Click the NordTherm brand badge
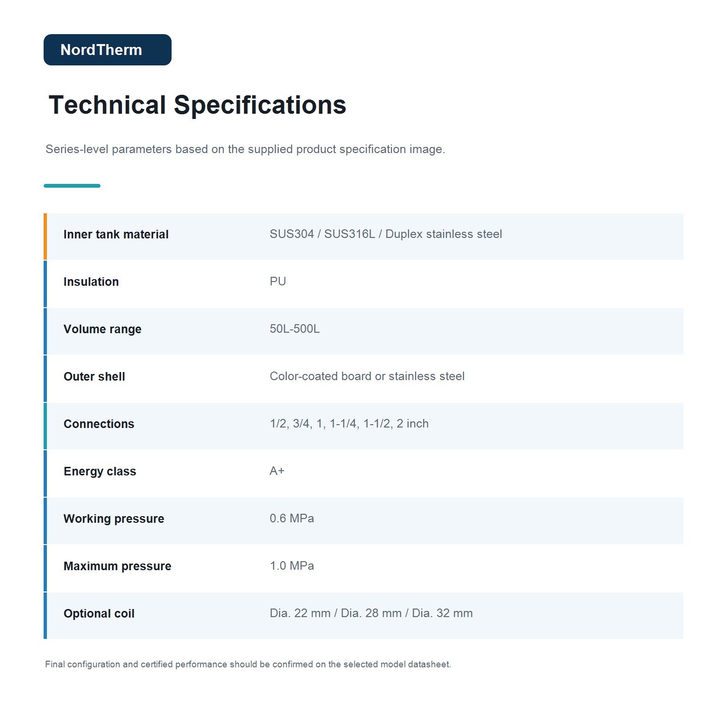This screenshot has width=728, height=728. point(108,50)
